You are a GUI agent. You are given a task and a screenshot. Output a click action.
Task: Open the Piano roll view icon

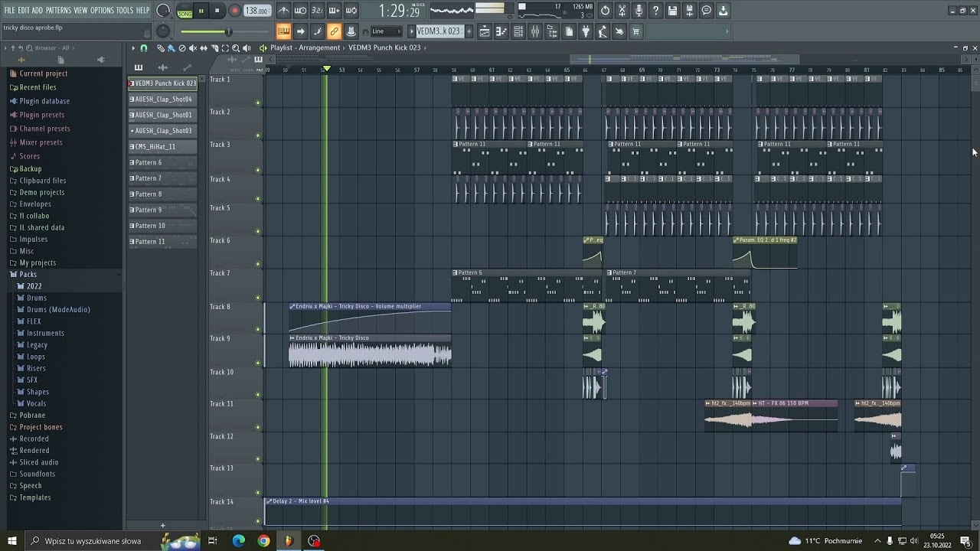[501, 31]
